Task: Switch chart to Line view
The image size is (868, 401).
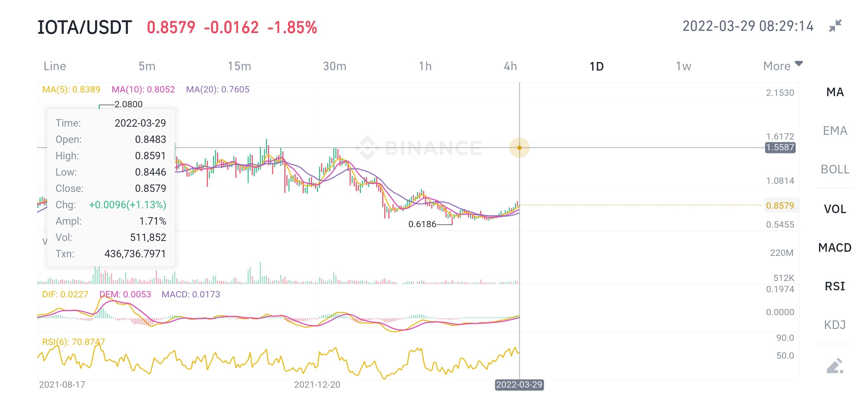Action: coord(55,66)
